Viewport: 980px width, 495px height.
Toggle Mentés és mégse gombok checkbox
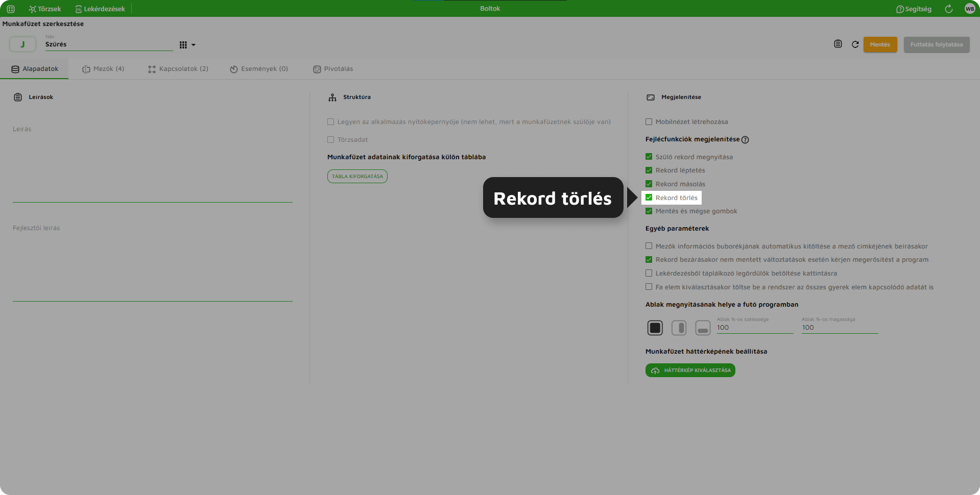tap(649, 211)
